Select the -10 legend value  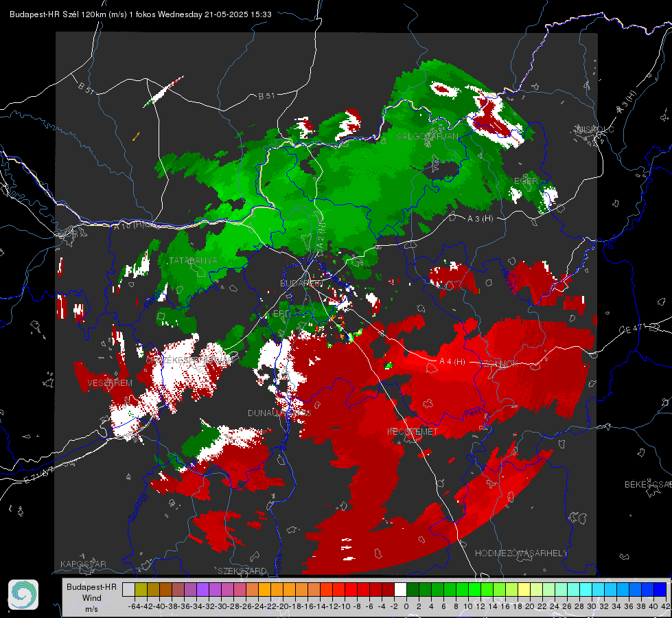point(345,606)
